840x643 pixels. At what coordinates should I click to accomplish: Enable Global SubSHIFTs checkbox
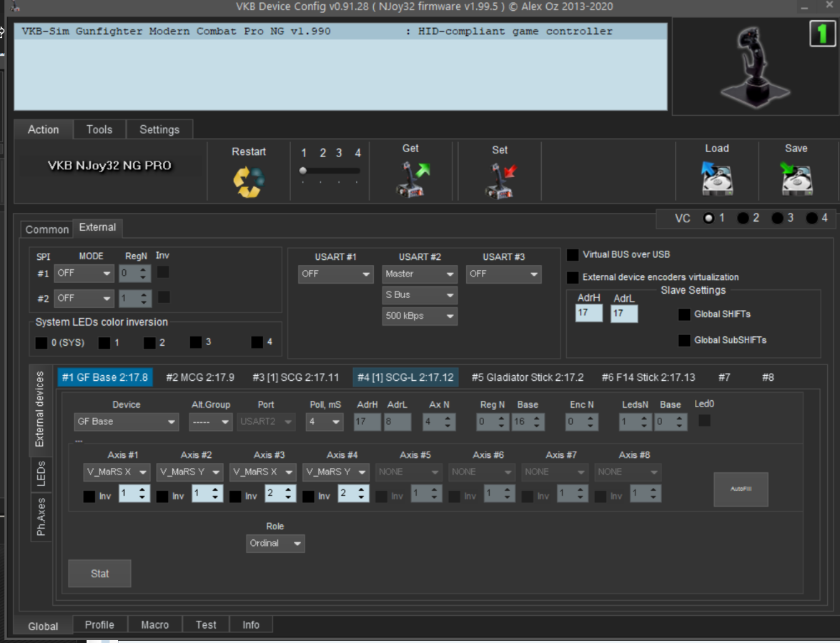point(684,340)
